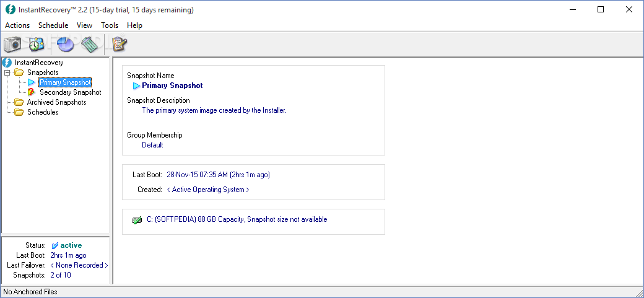Minimize the InstantRecovery window
Screen dimensions: 644x298
tap(572, 10)
